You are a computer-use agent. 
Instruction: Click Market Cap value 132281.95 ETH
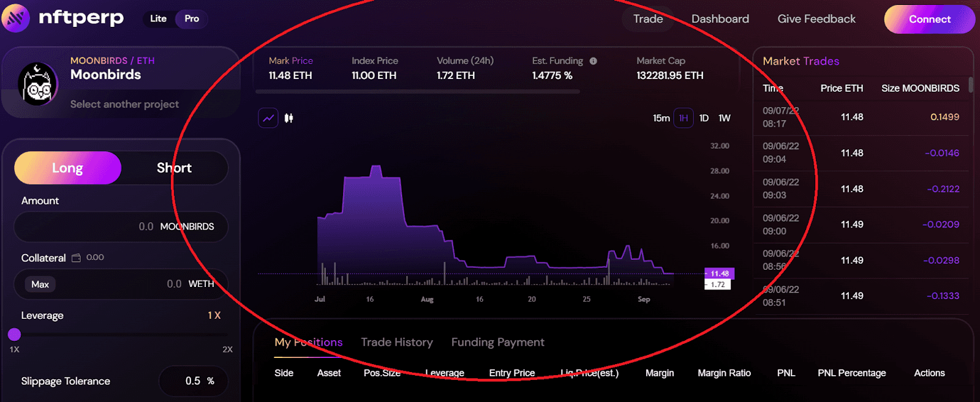point(670,75)
